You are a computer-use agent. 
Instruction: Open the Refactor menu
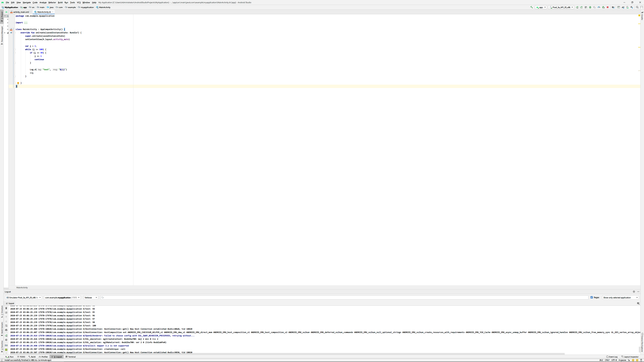point(52,3)
